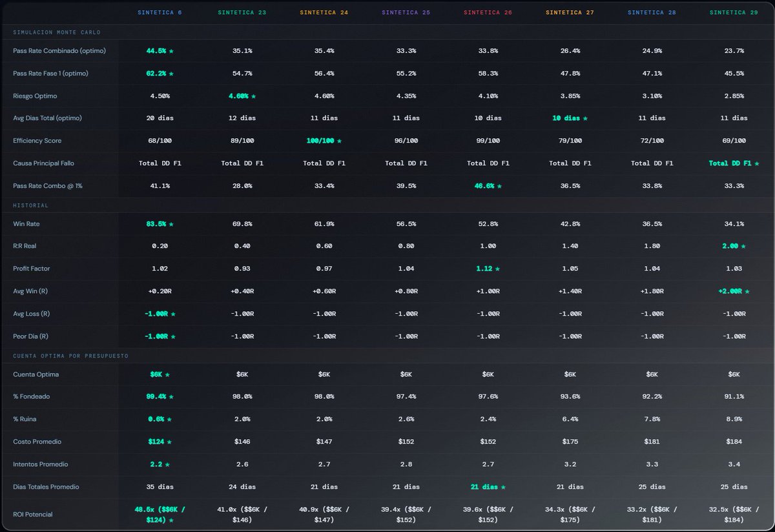Select the R:R Real row label
775x532 pixels.
coord(26,247)
